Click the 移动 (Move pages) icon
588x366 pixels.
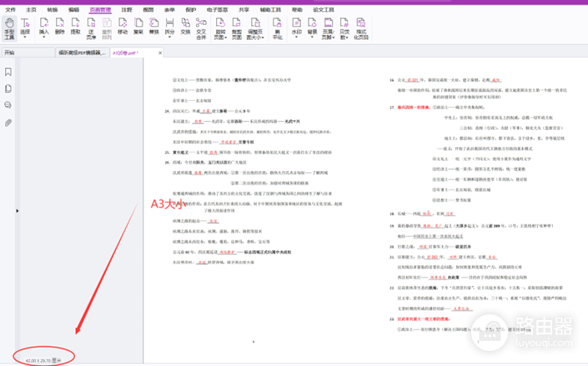[x=123, y=23]
